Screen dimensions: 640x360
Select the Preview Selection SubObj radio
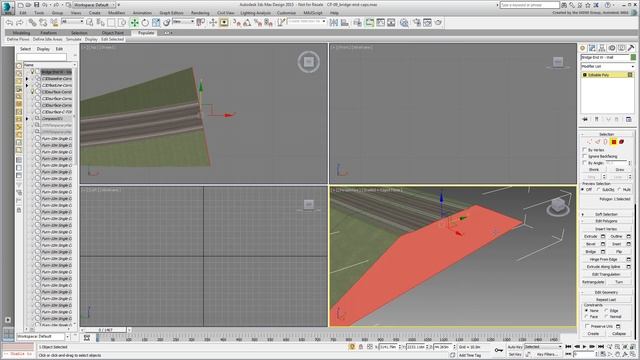599,190
